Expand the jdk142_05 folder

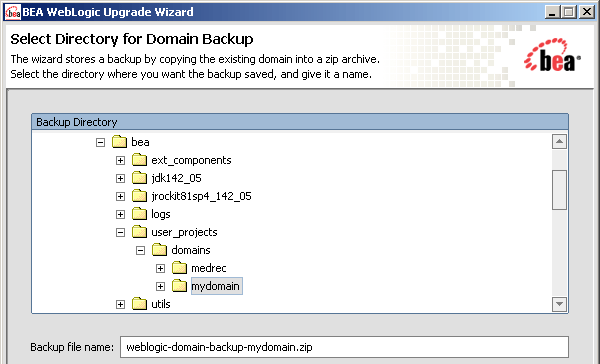click(121, 178)
